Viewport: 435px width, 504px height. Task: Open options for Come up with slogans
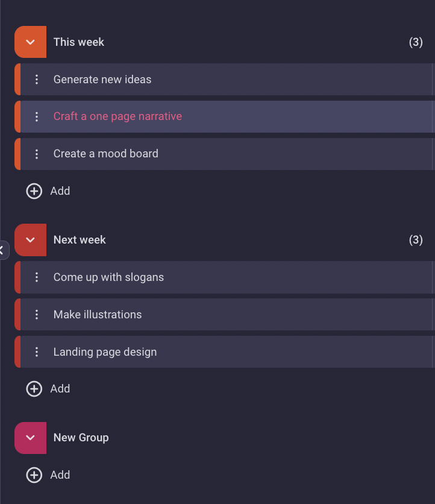tap(37, 277)
